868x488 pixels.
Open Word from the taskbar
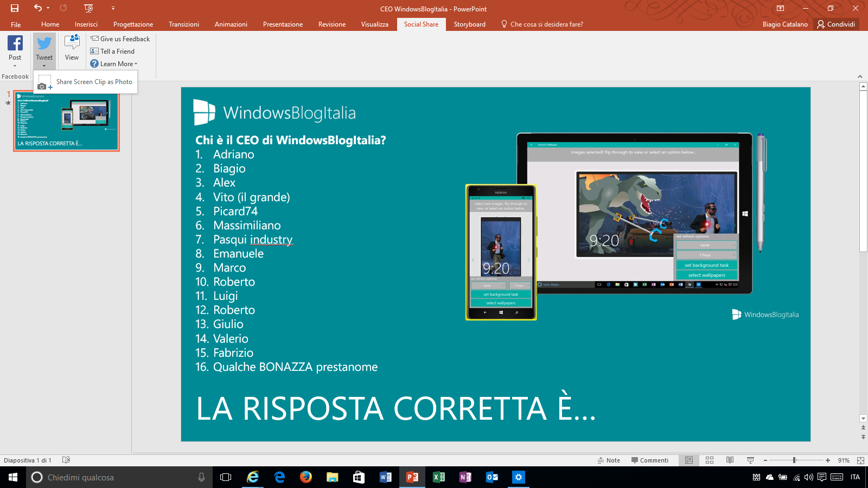[x=385, y=477]
